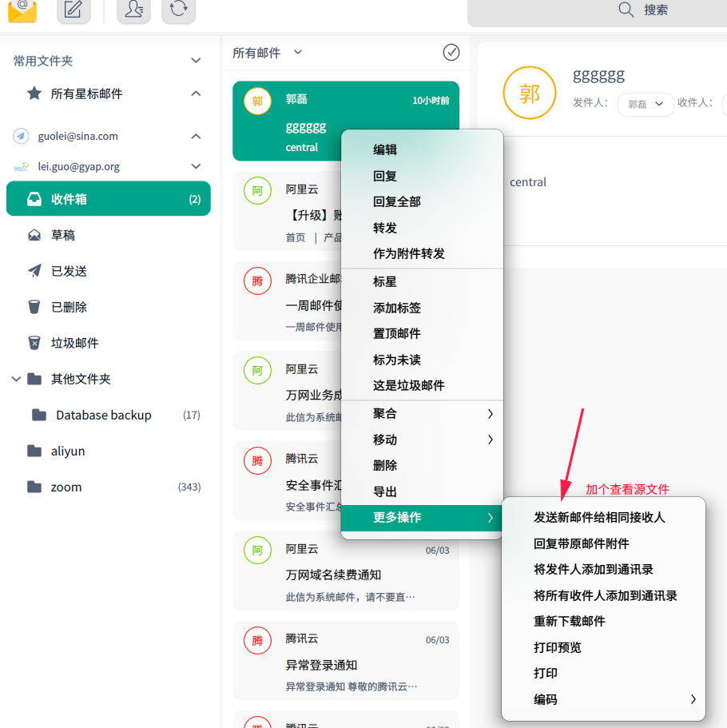727x728 pixels.
Task: Click the 腾 avatar of 异常登录通知 mail
Action: point(258,640)
